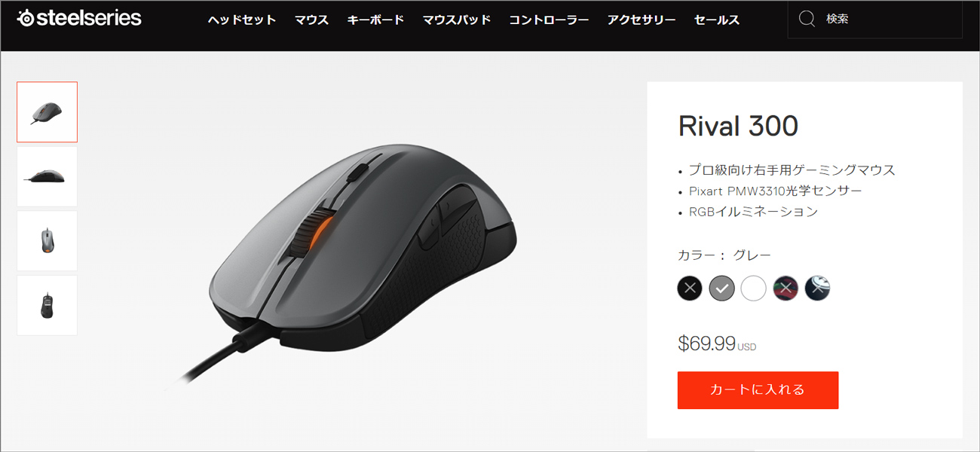View the fourth black mouse thumbnail
980x452 pixels.
pyautogui.click(x=47, y=305)
